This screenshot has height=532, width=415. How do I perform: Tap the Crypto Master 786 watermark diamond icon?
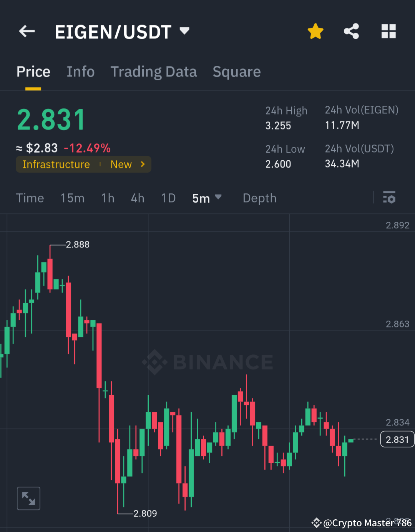pyautogui.click(x=316, y=523)
